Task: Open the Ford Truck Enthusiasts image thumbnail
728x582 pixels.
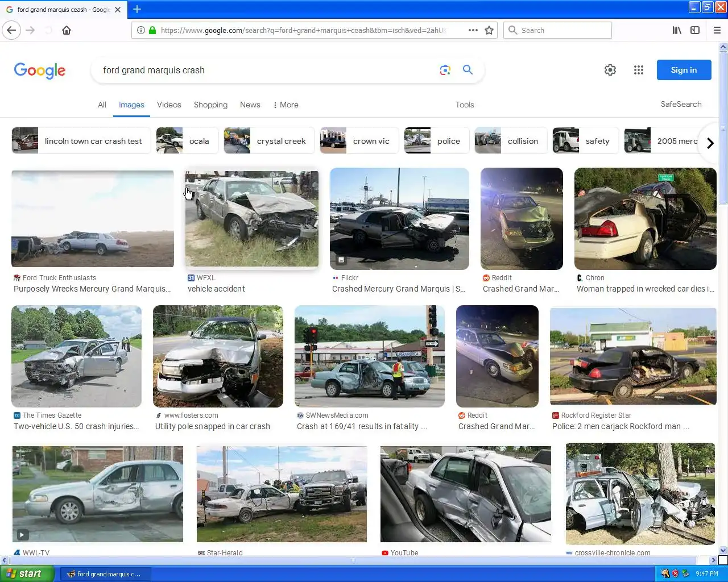Action: (x=93, y=219)
